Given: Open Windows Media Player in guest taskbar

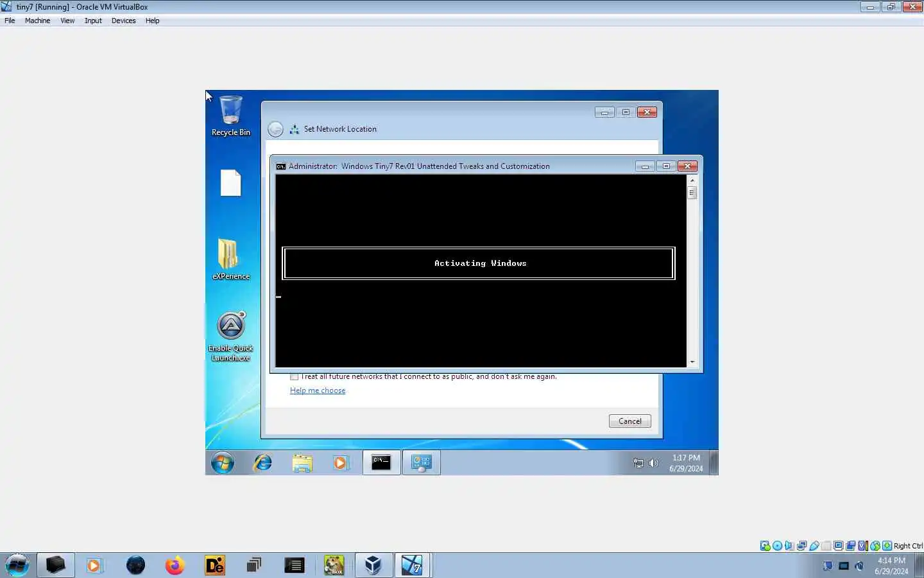Looking at the screenshot, I should pyautogui.click(x=341, y=462).
